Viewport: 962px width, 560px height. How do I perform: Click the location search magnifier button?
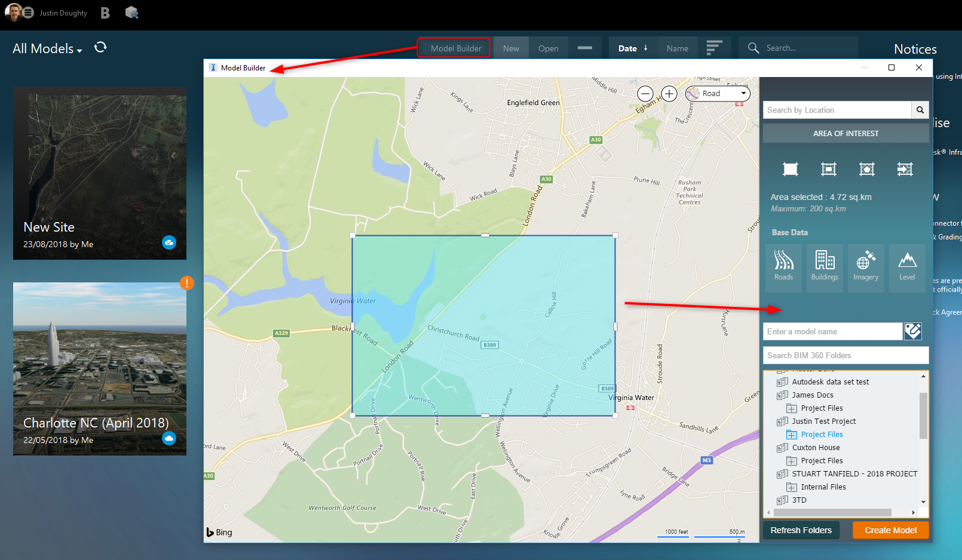pyautogui.click(x=920, y=110)
